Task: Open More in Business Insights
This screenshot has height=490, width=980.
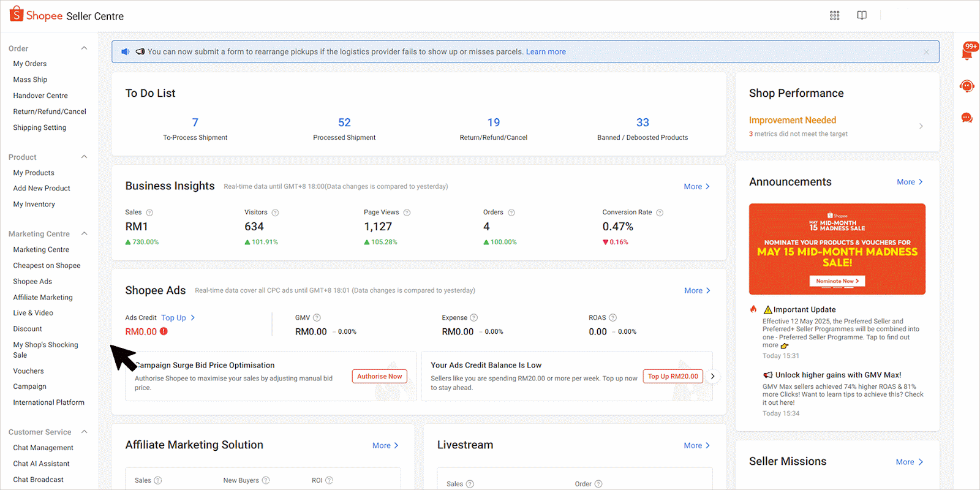Action: (x=697, y=187)
